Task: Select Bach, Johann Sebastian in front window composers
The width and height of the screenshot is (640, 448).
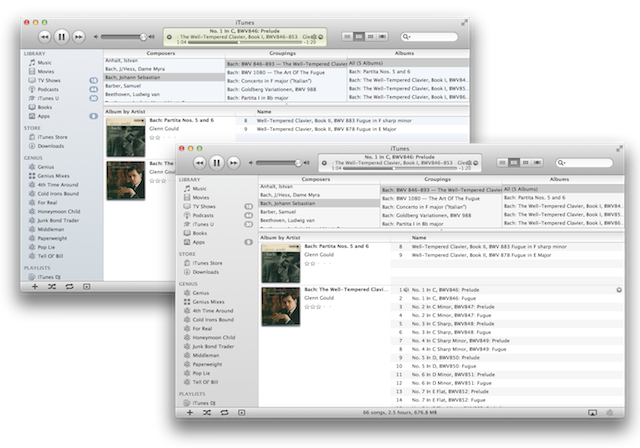Action: tap(319, 203)
